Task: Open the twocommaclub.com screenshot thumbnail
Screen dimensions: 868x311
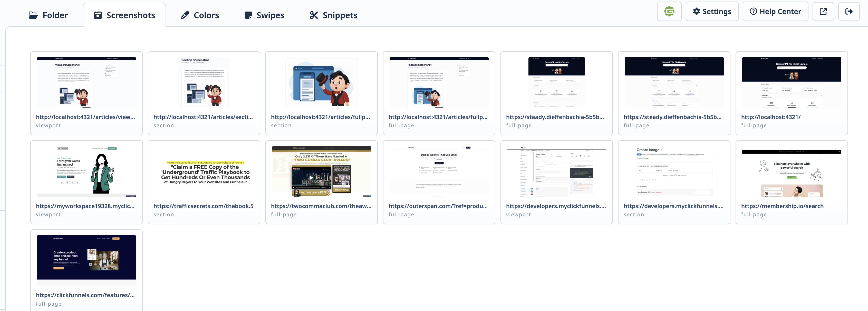Action: click(x=321, y=171)
